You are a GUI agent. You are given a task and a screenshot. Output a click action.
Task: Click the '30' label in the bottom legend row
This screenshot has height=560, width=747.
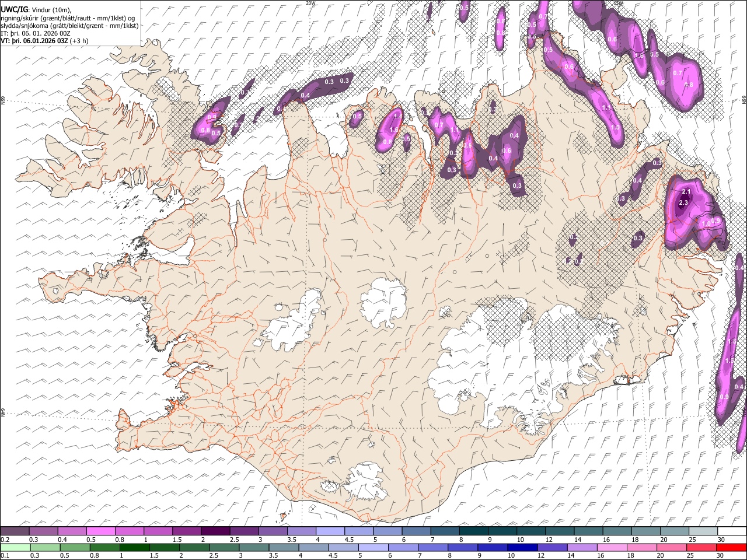click(721, 555)
